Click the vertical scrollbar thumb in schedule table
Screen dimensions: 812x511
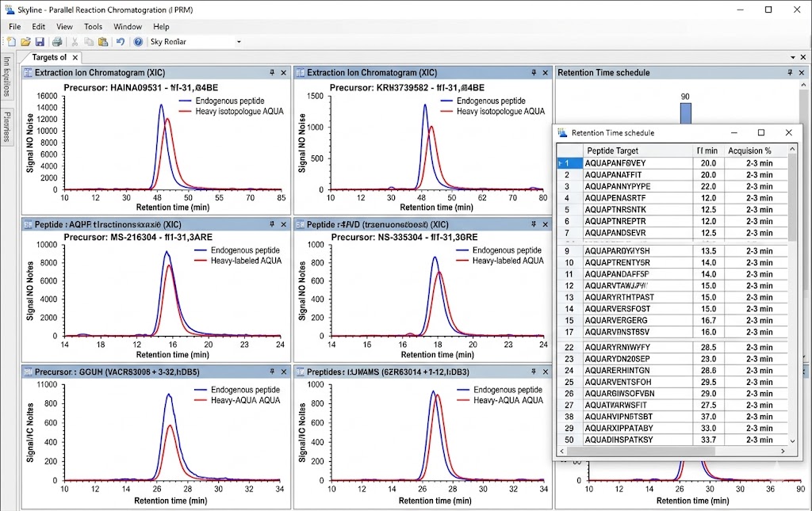(x=792, y=197)
